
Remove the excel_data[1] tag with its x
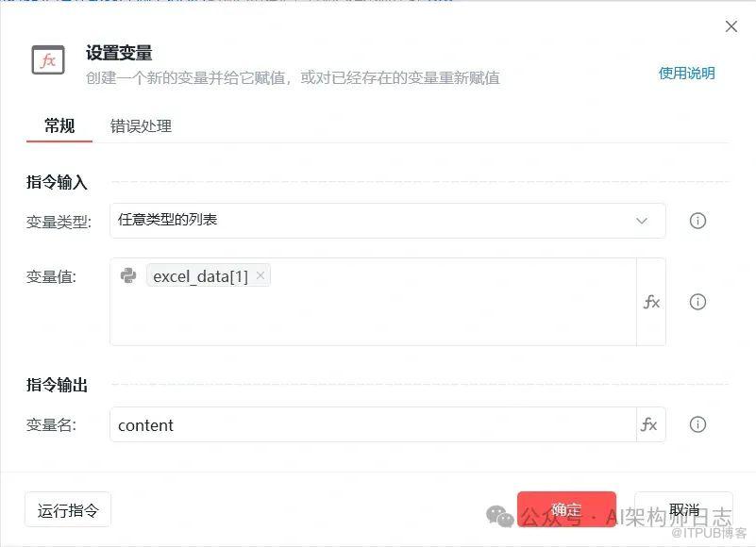click(x=260, y=275)
